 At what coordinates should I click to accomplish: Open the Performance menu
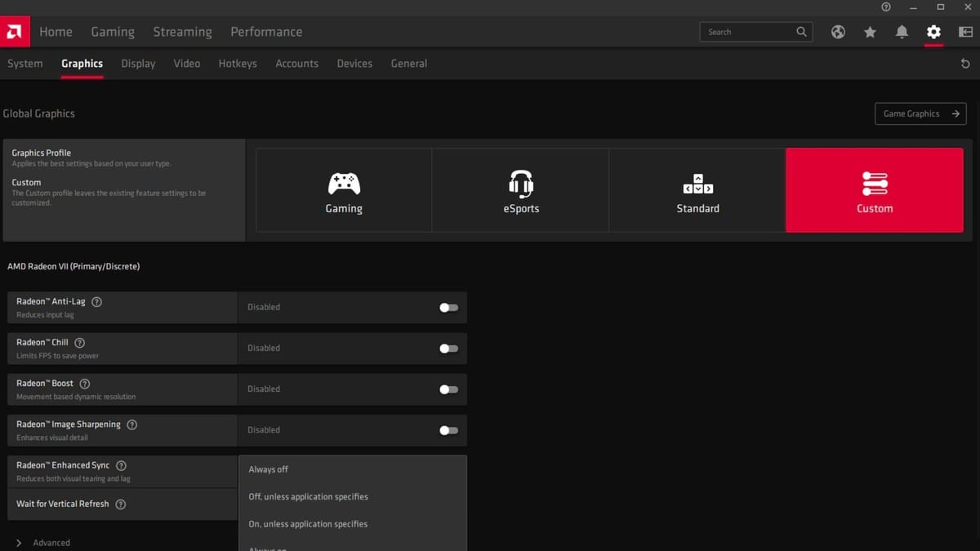coord(266,32)
